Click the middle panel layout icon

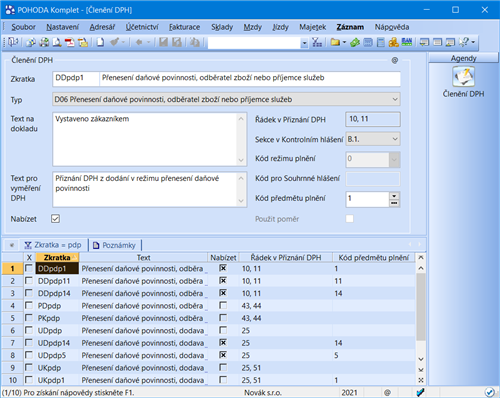click(x=437, y=42)
